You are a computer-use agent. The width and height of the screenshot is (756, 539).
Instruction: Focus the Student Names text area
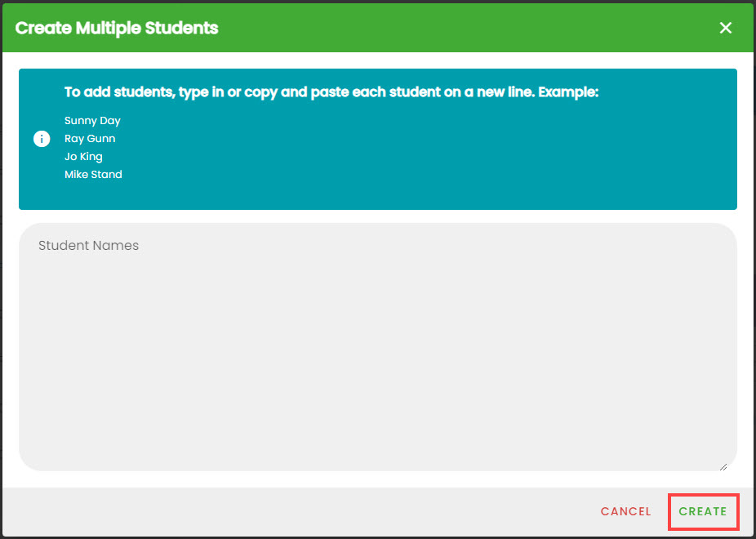click(x=377, y=346)
